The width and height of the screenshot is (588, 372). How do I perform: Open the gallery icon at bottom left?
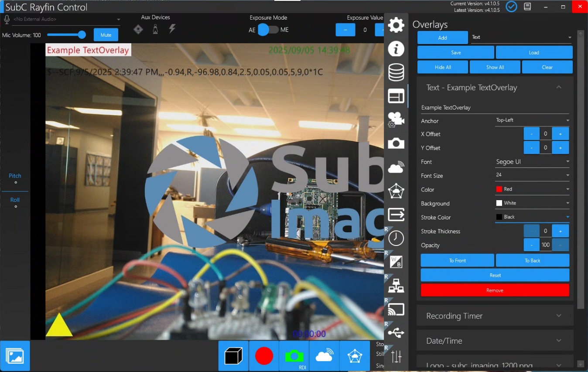(x=15, y=356)
